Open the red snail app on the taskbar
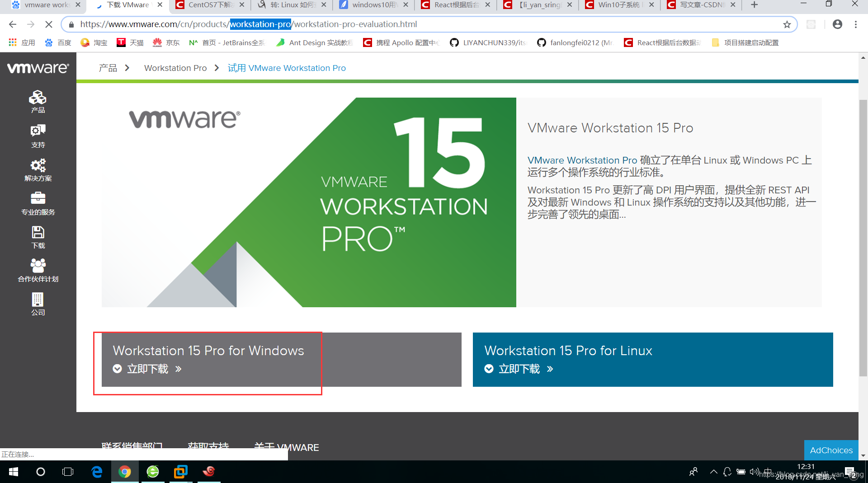 click(208, 472)
